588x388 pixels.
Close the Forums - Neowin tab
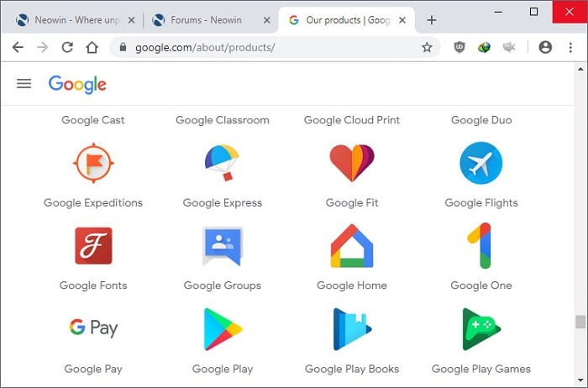tap(266, 20)
